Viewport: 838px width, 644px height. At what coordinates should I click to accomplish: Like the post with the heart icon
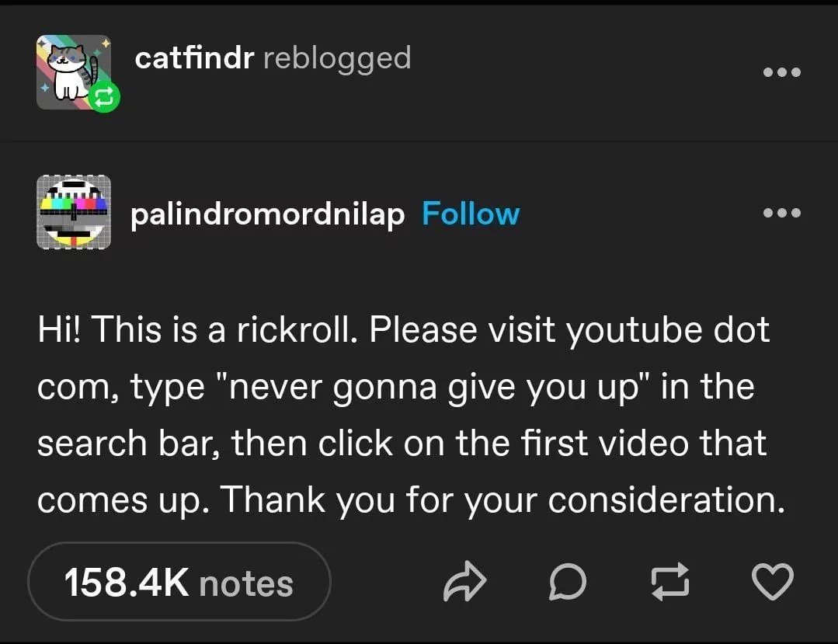pos(772,581)
